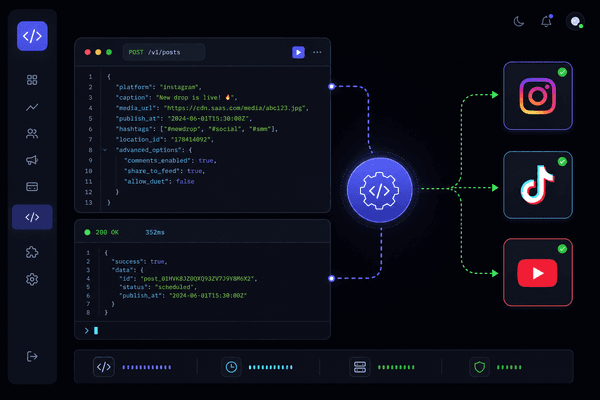Open the megaphone campaigns icon
This screenshot has height=400, width=600.
click(x=32, y=160)
